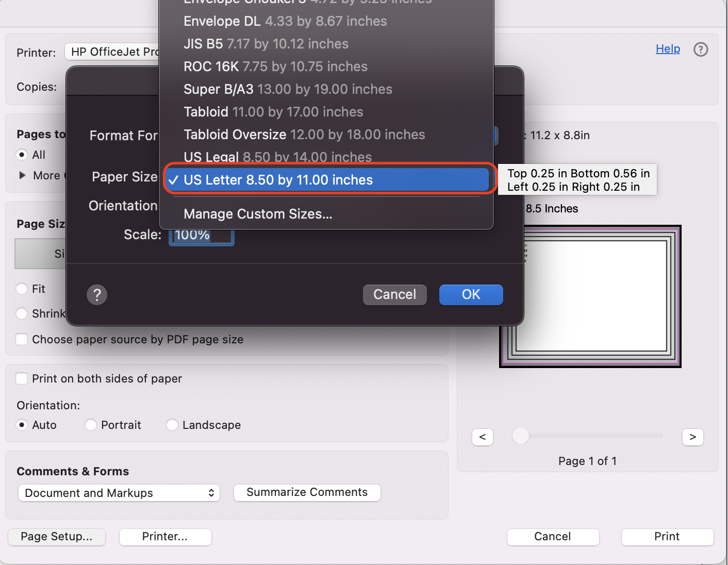
Task: Select the Auto orientation option
Action: pyautogui.click(x=22, y=425)
